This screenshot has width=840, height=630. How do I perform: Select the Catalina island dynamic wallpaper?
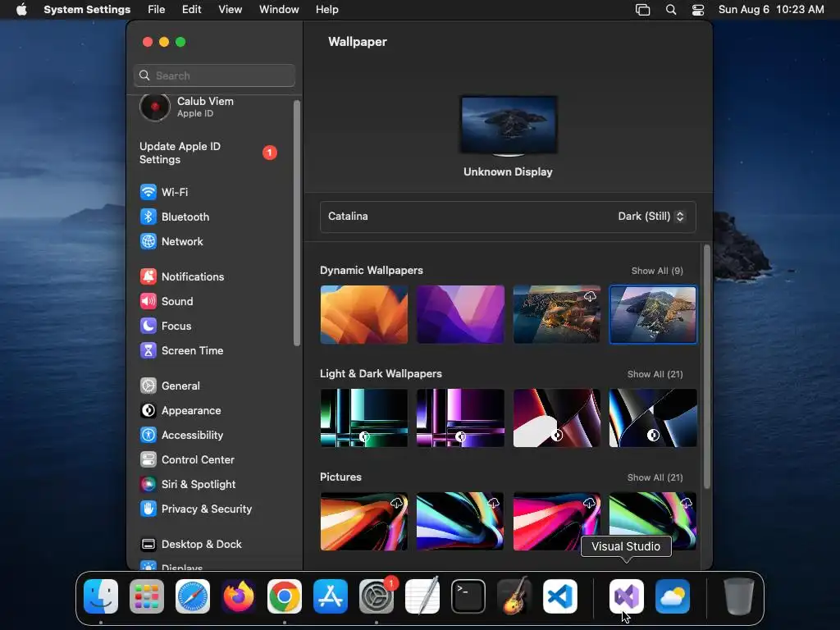(654, 314)
